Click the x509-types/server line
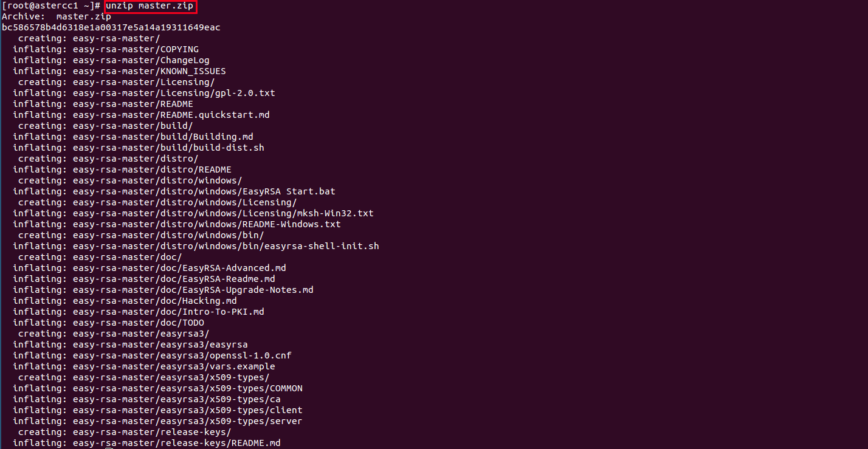The image size is (868, 449). (x=157, y=422)
